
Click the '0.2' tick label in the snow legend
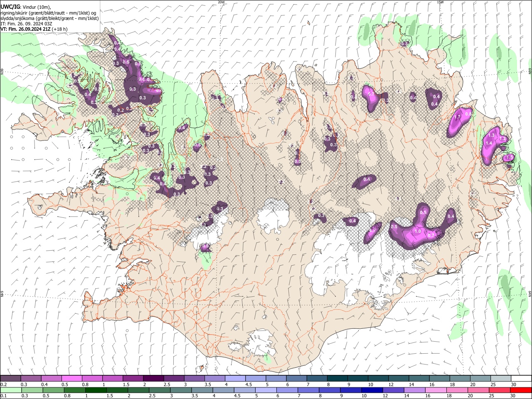pos(4,384)
